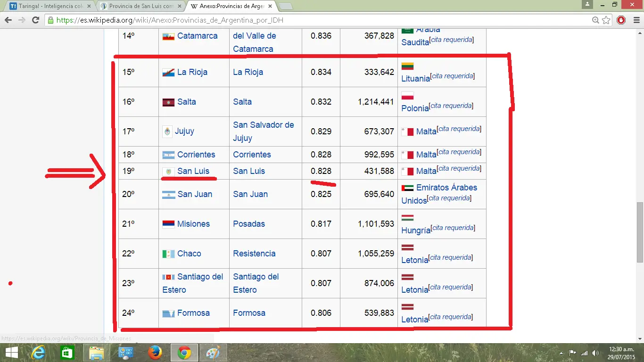Click cita requerida beside Lituania

click(x=453, y=76)
